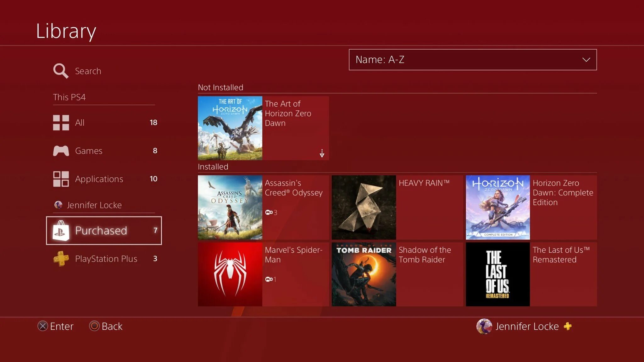Click the Applications squares icon
644x362 pixels.
click(x=61, y=179)
